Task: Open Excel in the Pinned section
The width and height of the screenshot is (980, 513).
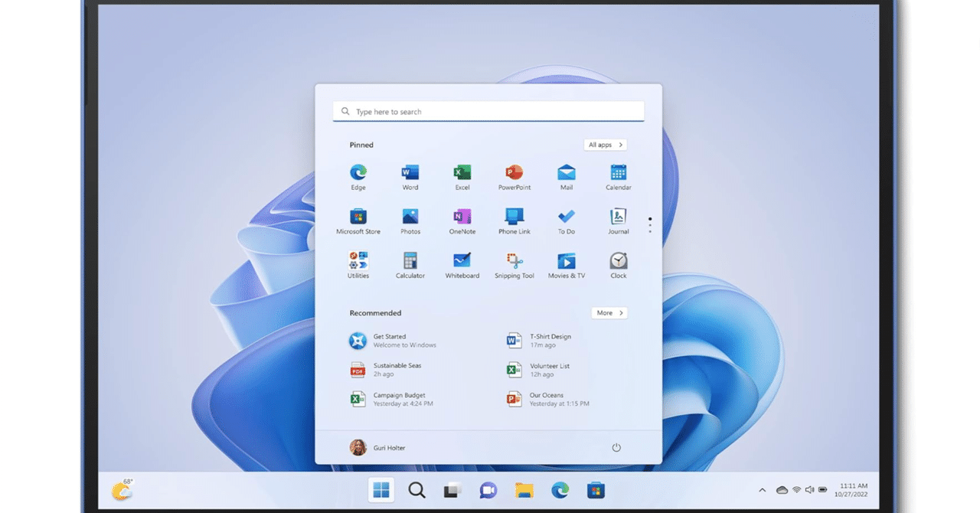Action: [462, 177]
